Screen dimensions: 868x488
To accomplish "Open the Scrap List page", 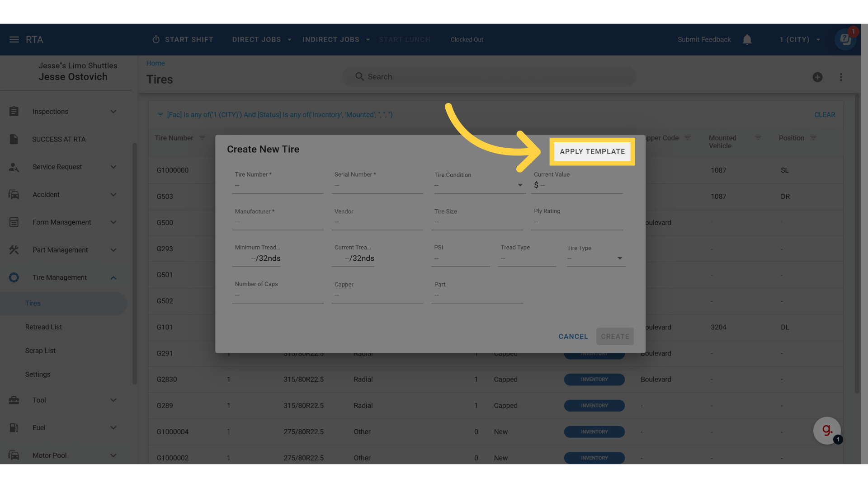I will [40, 351].
